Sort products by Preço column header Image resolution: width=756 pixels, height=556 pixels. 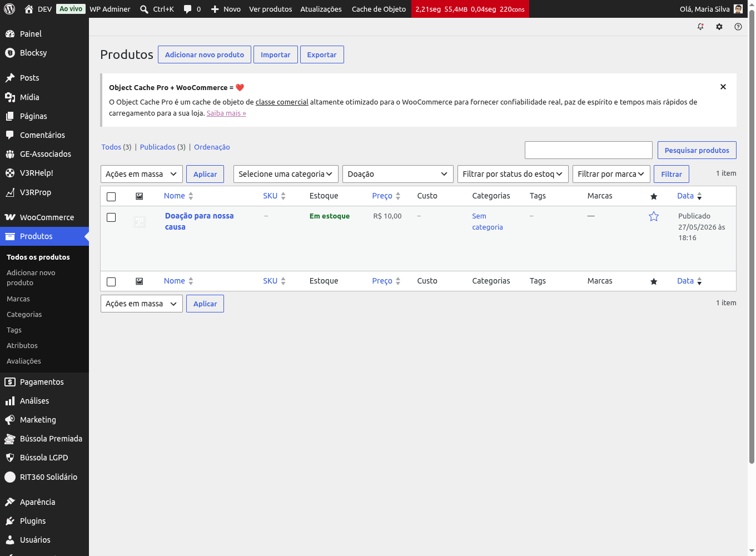pos(386,196)
